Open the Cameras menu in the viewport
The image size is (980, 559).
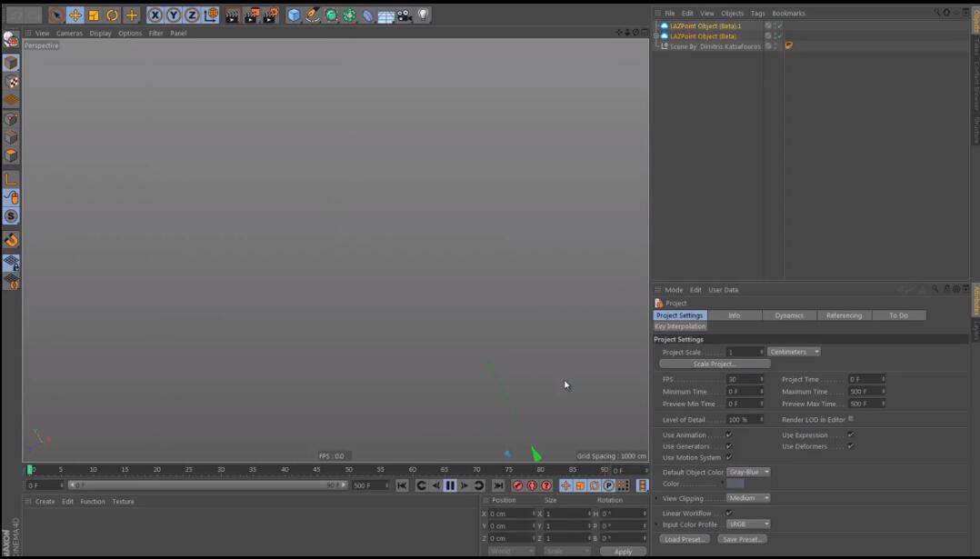(69, 33)
